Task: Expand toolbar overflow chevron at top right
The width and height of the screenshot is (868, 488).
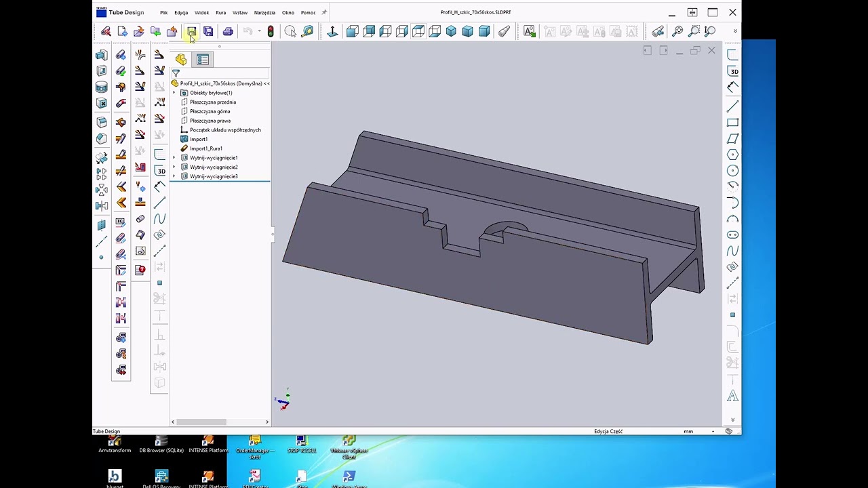Action: [735, 31]
